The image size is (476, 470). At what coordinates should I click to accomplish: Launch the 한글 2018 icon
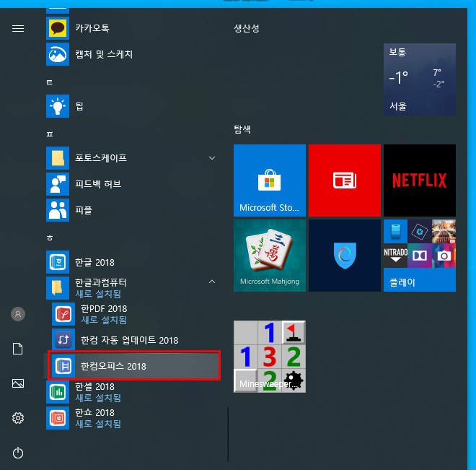[x=58, y=262]
